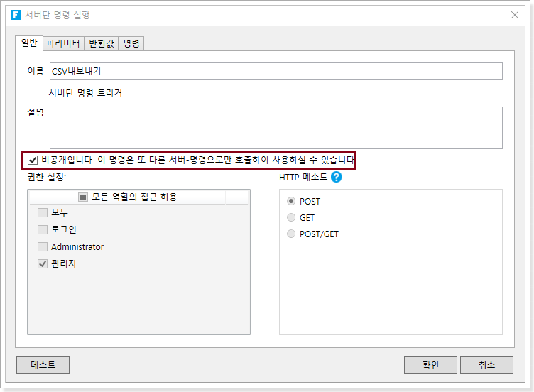Click the 이름 field containing CSV내보내기
This screenshot has width=534, height=392.
275,71
